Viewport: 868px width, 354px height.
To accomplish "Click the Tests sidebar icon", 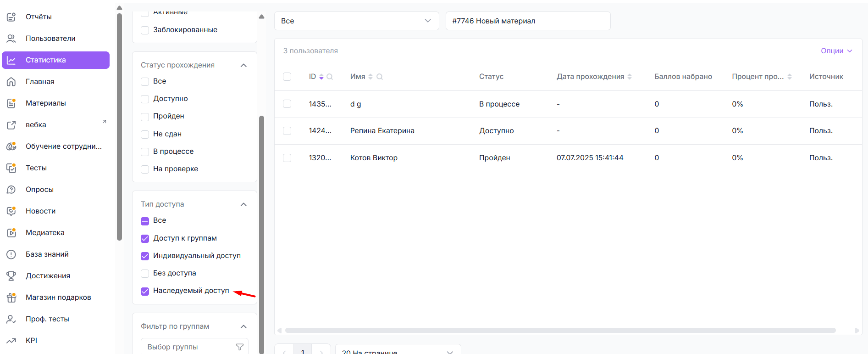I will tap(11, 168).
